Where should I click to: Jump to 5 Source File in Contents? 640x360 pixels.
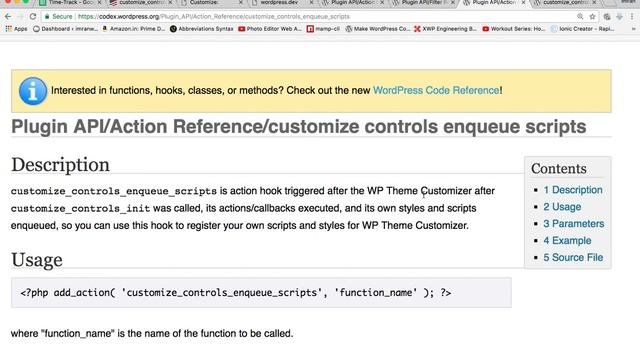coord(573,258)
